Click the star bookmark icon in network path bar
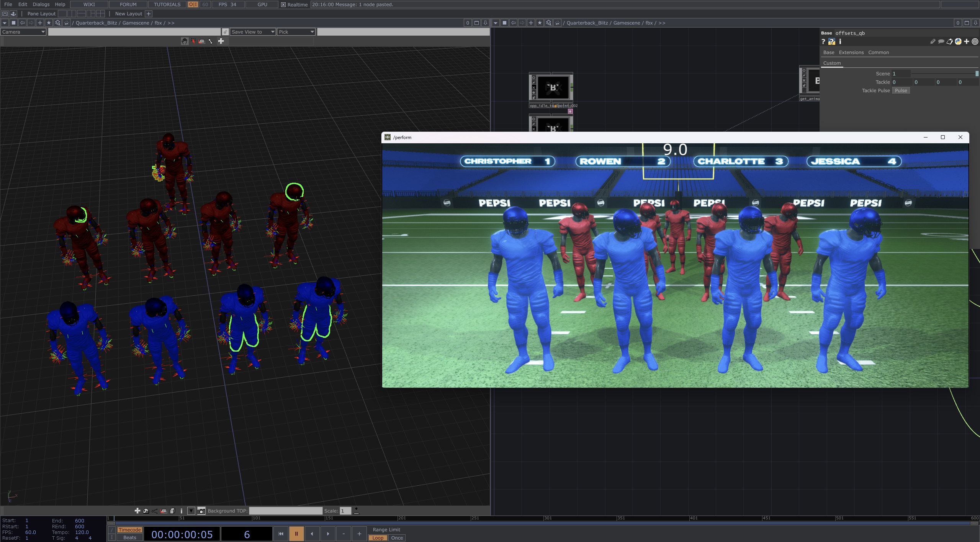The width and height of the screenshot is (980, 542). [540, 23]
